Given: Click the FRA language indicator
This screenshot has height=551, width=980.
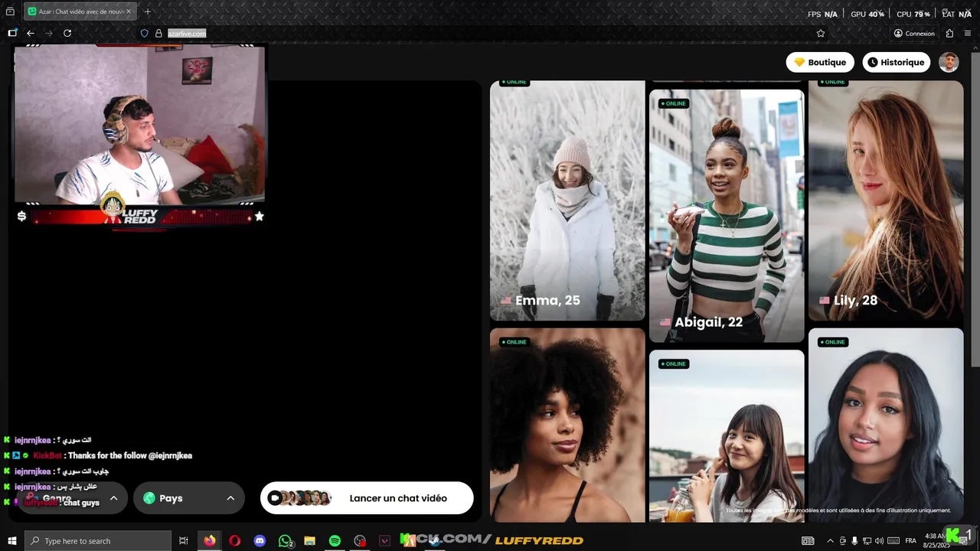Looking at the screenshot, I should click(x=910, y=541).
